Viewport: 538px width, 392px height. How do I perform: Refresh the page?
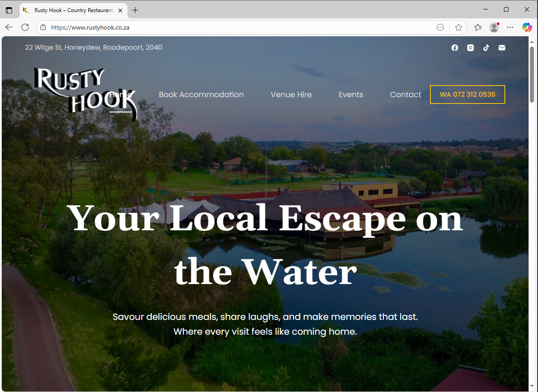25,27
